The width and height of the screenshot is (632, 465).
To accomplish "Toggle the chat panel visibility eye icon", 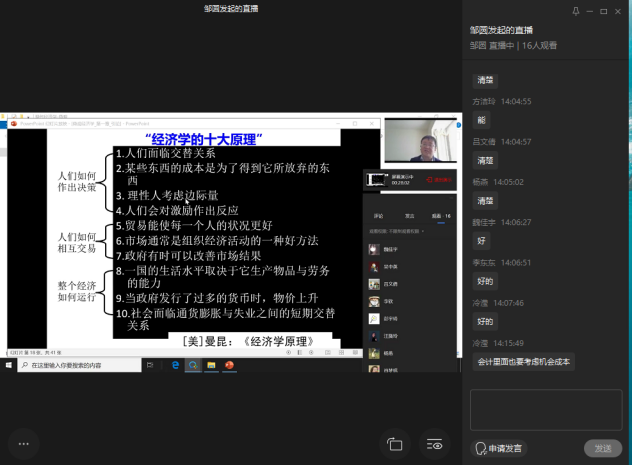I will point(434,443).
